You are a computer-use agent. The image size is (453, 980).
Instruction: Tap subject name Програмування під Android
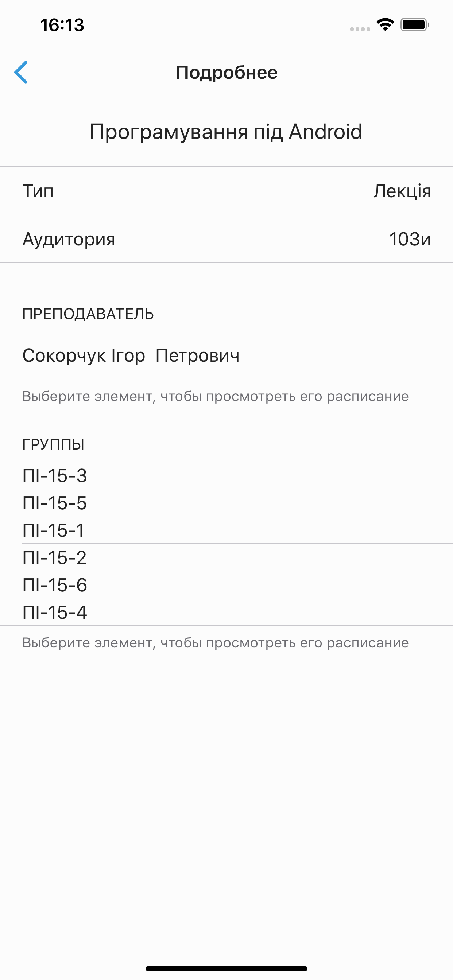pos(226,131)
